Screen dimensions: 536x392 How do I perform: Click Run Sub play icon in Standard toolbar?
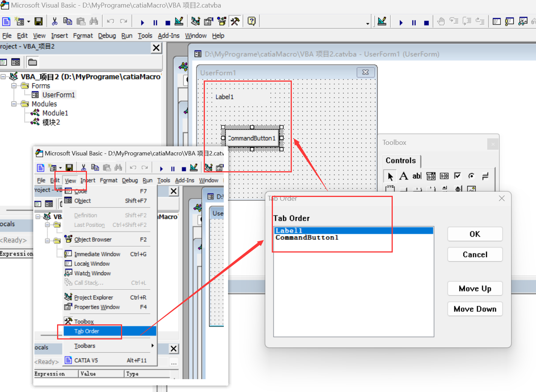pyautogui.click(x=143, y=23)
